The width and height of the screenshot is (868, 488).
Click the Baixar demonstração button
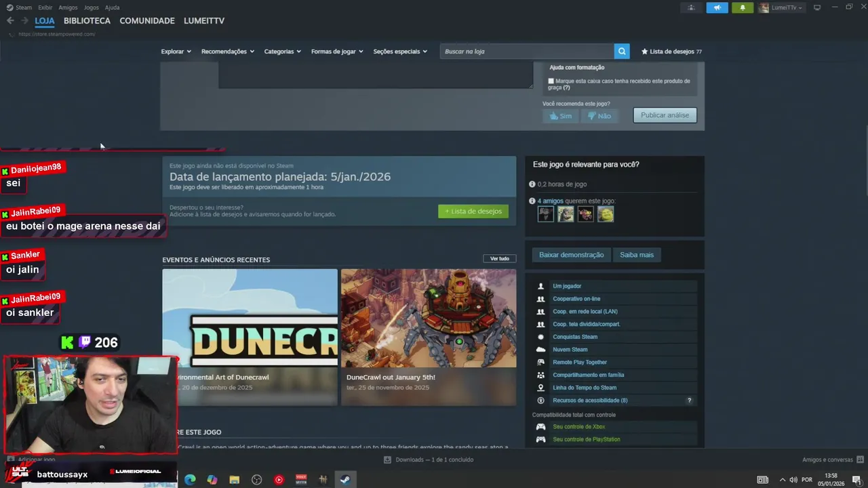click(571, 255)
